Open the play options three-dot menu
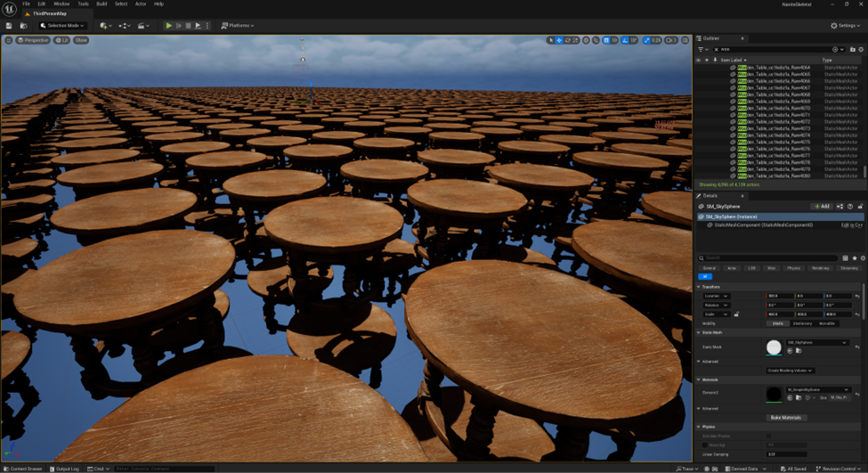The height and width of the screenshot is (473, 868). pyautogui.click(x=207, y=26)
